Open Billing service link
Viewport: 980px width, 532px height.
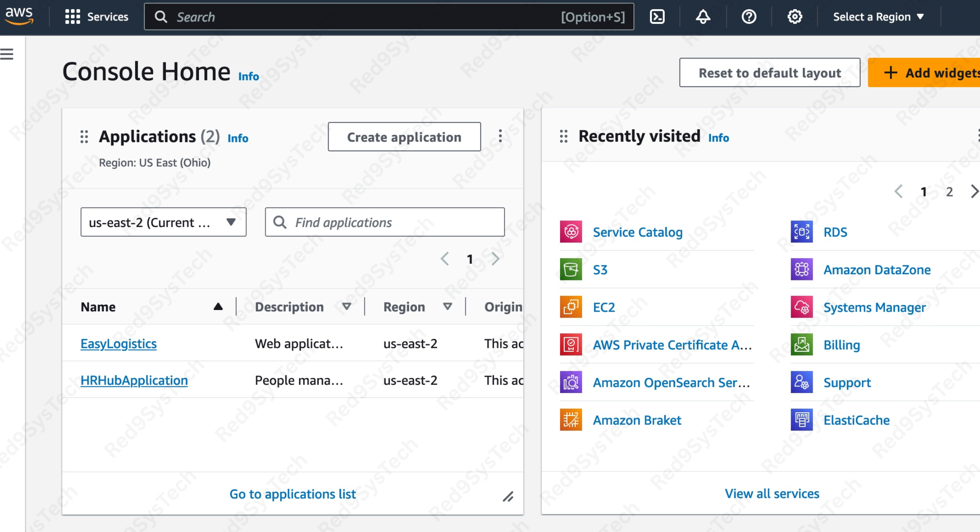click(842, 345)
